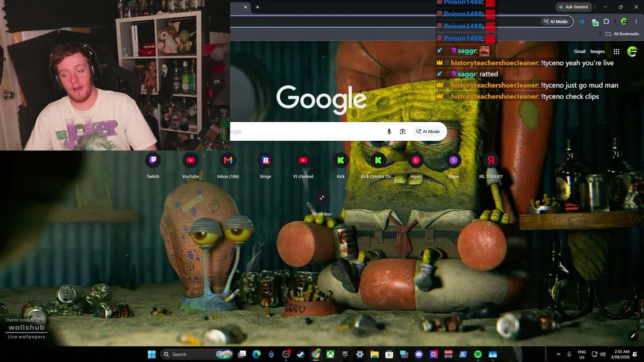
Task: Open the Yt channel shortcut
Action: point(303,166)
